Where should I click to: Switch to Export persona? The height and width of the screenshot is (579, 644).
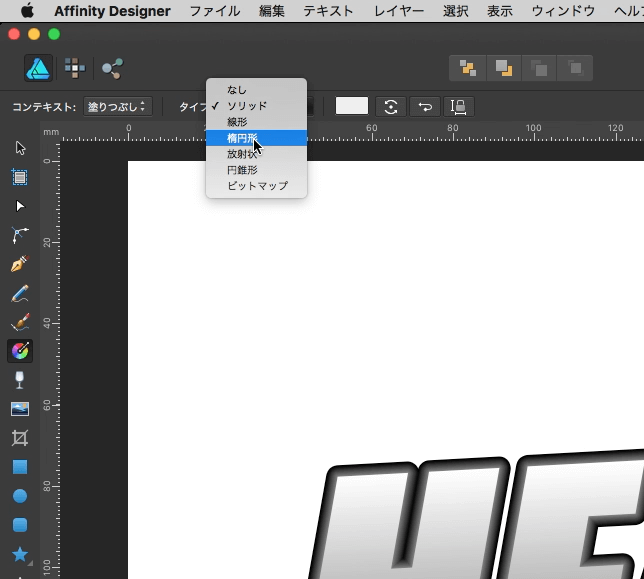tap(112, 68)
